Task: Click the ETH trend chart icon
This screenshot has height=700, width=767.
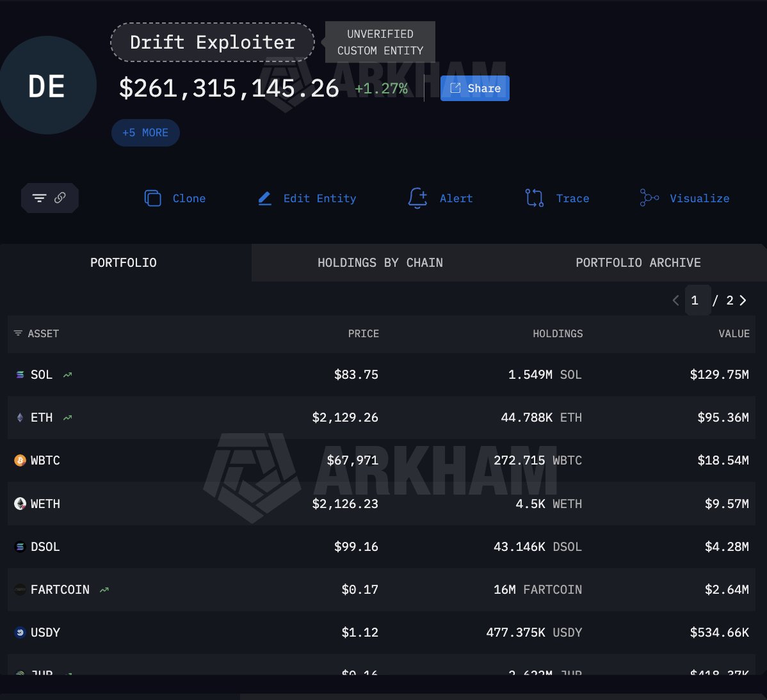Action: pyautogui.click(x=67, y=418)
